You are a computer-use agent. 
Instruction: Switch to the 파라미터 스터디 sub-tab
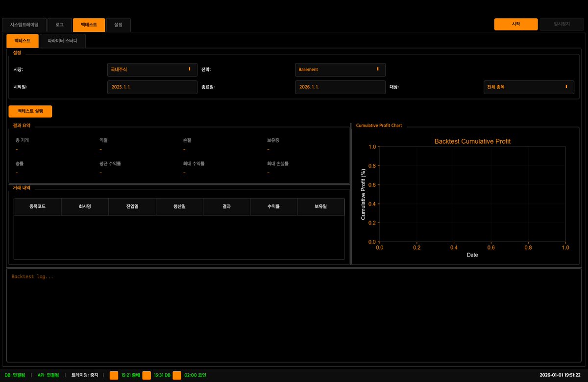pyautogui.click(x=63, y=41)
